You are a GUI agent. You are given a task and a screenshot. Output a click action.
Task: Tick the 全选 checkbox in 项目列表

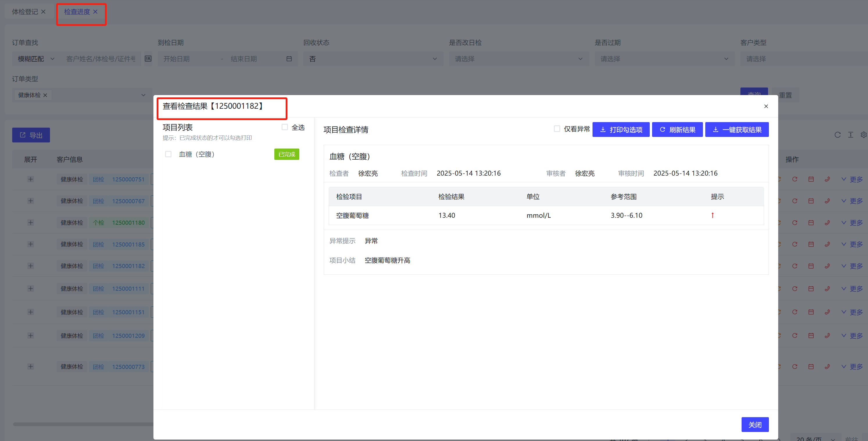(x=285, y=127)
